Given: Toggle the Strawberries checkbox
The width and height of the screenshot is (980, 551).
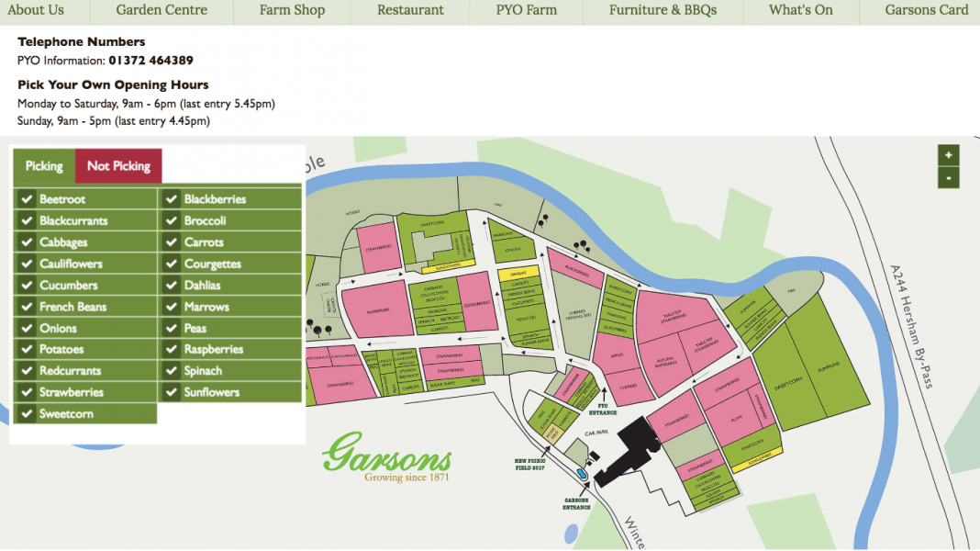Looking at the screenshot, I should 27,392.
